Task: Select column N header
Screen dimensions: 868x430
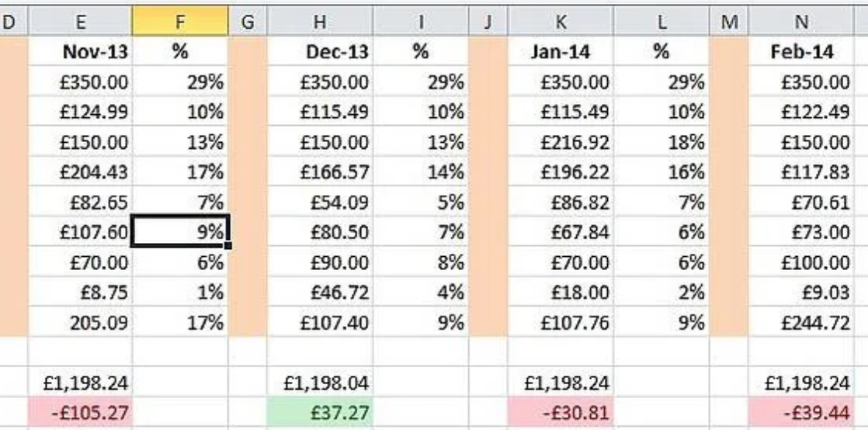Action: pyautogui.click(x=801, y=22)
